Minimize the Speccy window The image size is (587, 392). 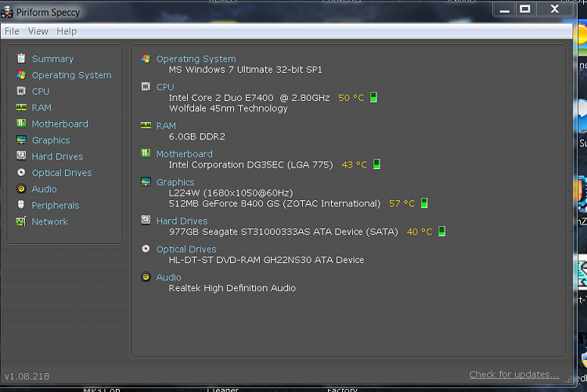coord(505,9)
